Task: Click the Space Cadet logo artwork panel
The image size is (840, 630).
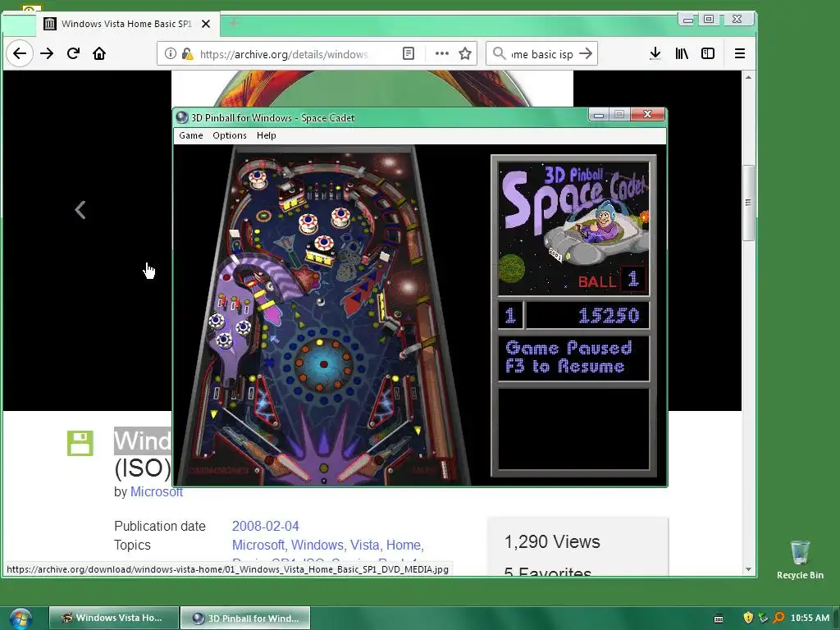Action: click(x=573, y=229)
